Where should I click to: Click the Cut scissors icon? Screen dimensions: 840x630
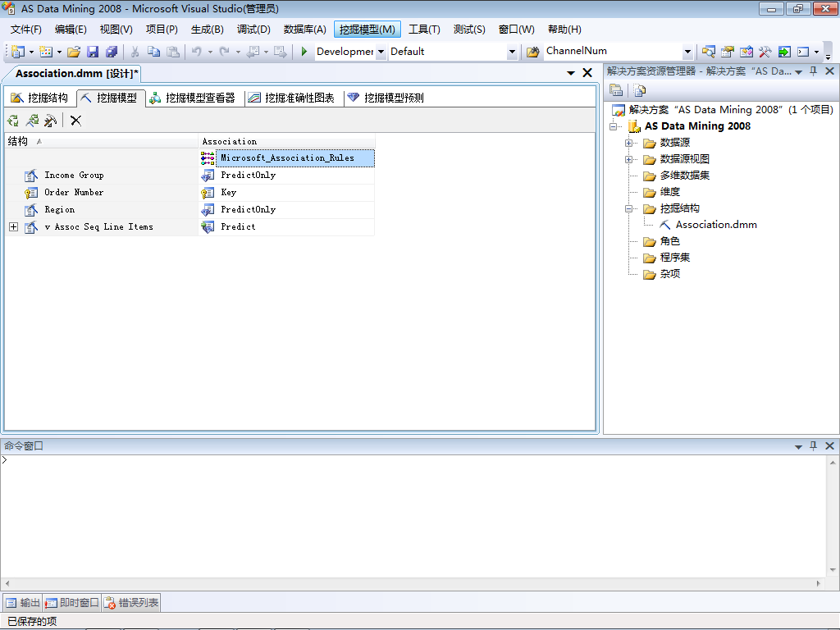click(135, 52)
